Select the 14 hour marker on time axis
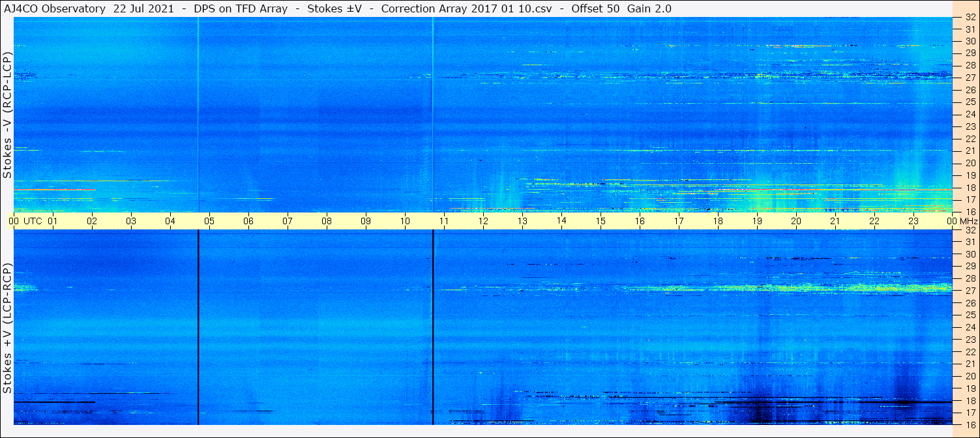The width and height of the screenshot is (980, 438). pos(561,221)
